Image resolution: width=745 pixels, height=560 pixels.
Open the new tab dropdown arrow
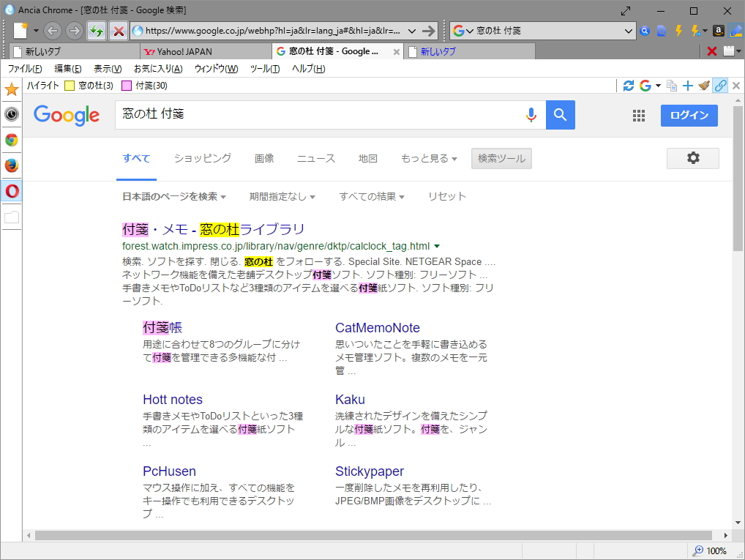[x=36, y=31]
